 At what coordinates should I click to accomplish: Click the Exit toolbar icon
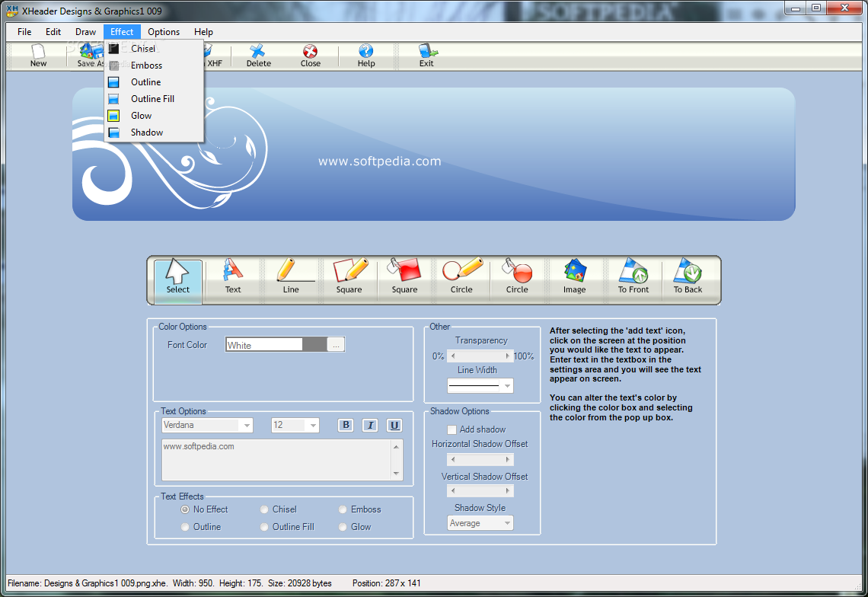click(427, 55)
